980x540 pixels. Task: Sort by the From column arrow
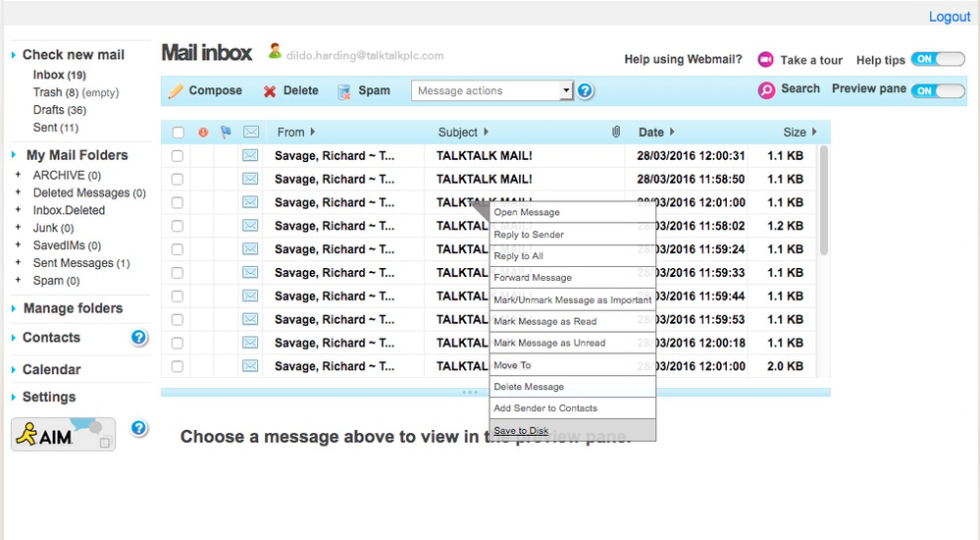click(x=313, y=132)
